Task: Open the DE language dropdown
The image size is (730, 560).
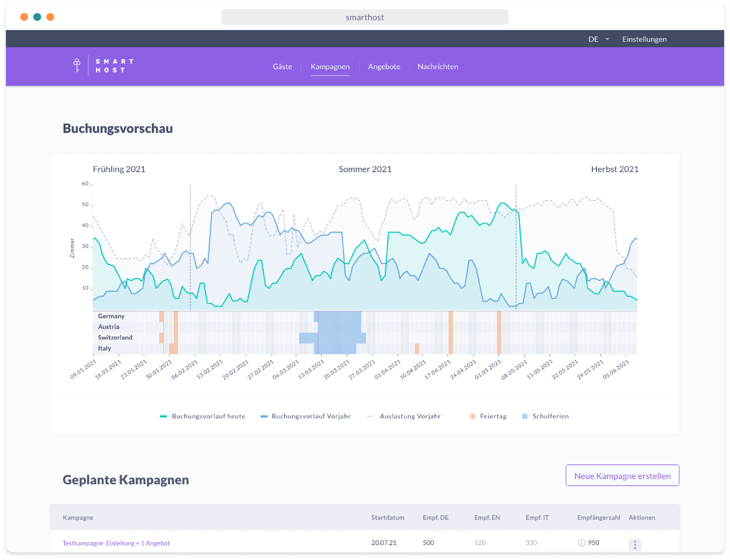Action: [593, 39]
